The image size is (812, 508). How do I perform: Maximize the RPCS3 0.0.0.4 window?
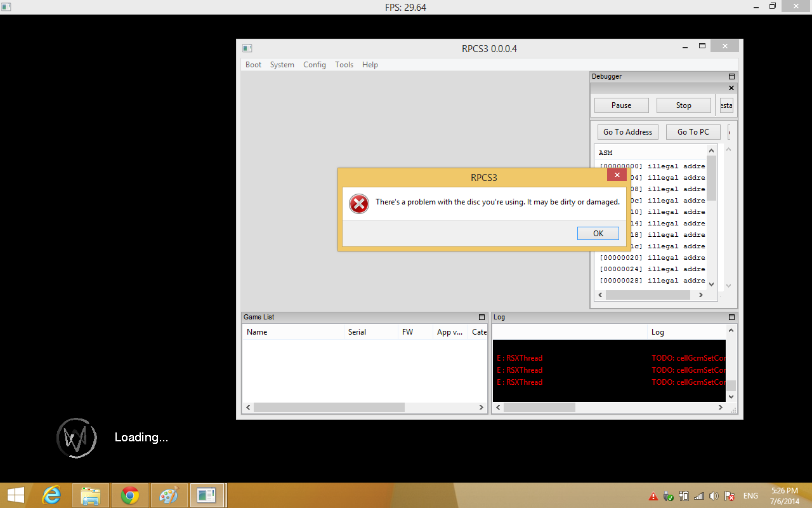tap(702, 46)
